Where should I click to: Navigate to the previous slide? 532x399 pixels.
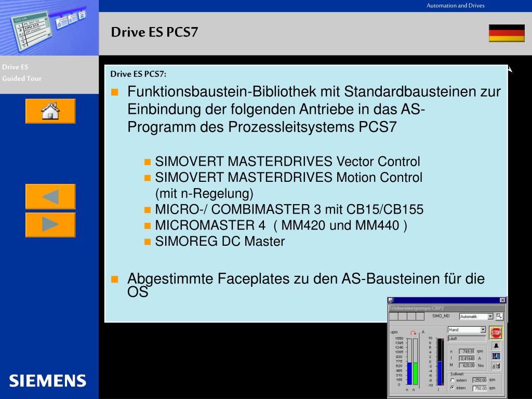(x=50, y=196)
